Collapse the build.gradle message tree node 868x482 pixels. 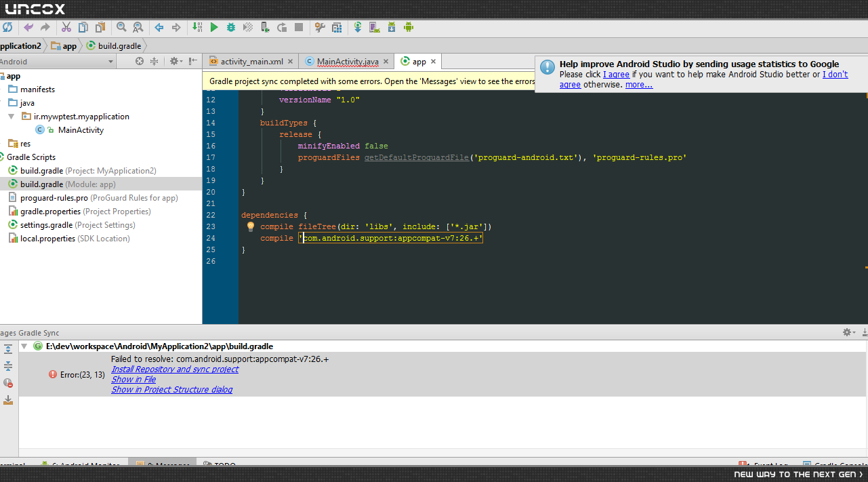pyautogui.click(x=24, y=346)
